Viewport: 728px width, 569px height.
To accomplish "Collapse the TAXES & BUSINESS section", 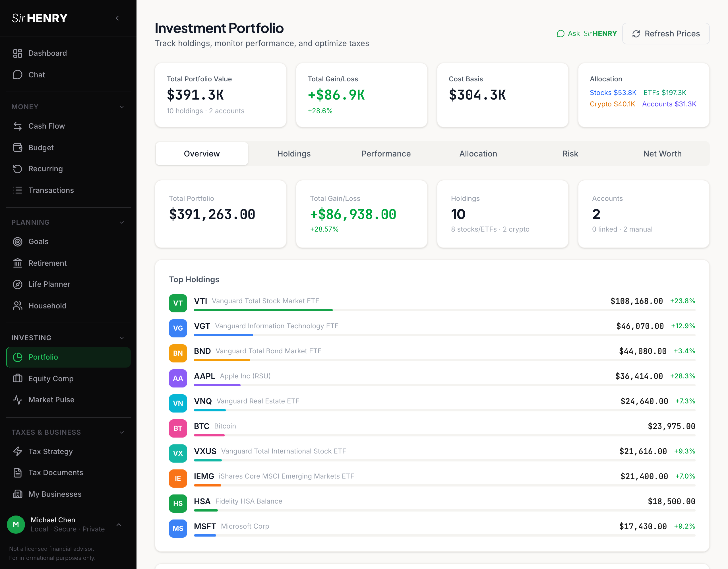I will (x=122, y=432).
